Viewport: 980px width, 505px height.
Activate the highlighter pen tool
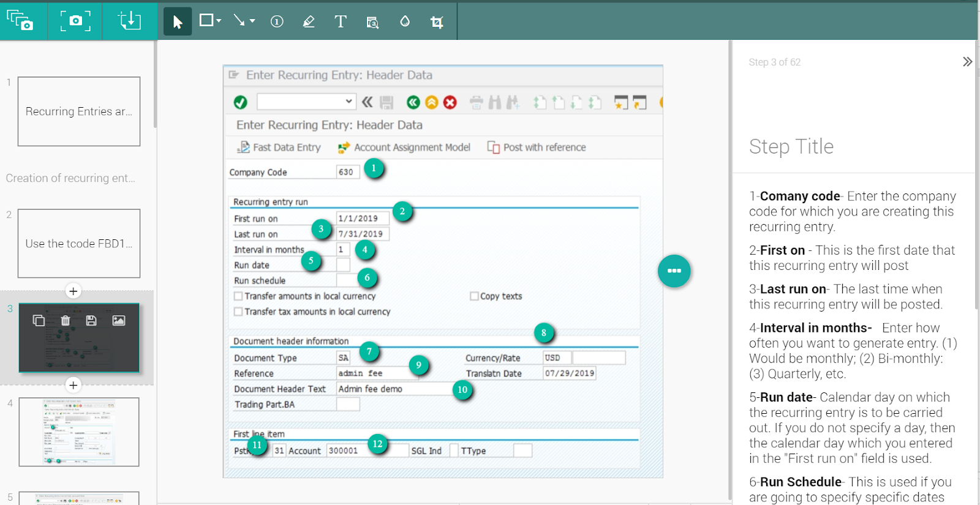[309, 22]
